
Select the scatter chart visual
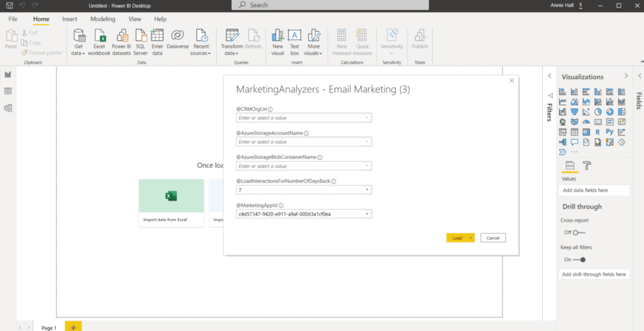[x=586, y=112]
